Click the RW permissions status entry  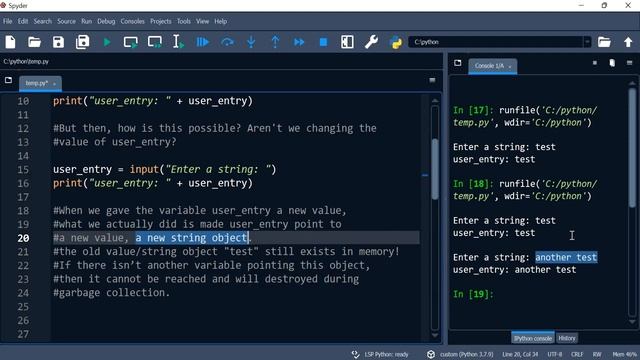click(x=597, y=354)
